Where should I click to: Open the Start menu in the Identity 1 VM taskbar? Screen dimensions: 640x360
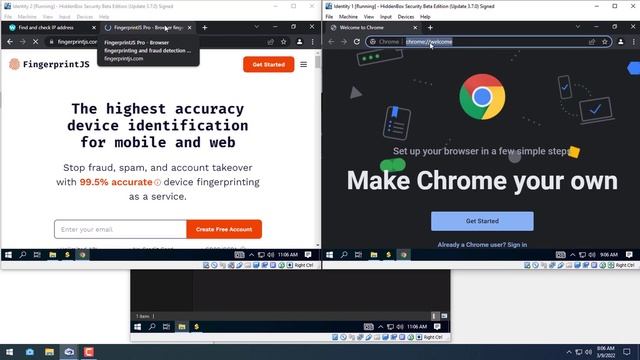click(330, 255)
